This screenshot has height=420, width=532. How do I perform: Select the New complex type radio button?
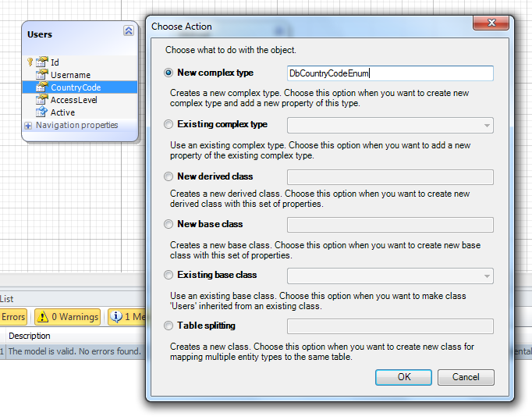click(168, 73)
